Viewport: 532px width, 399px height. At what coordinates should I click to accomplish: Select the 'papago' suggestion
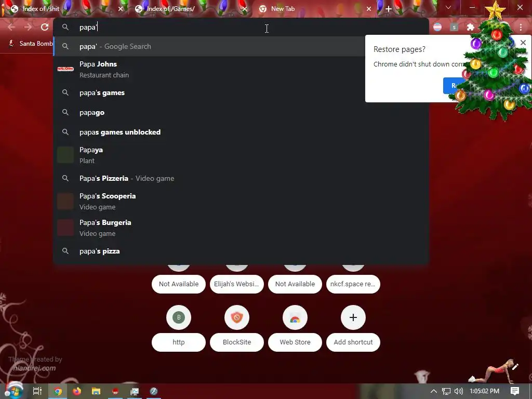241,112
